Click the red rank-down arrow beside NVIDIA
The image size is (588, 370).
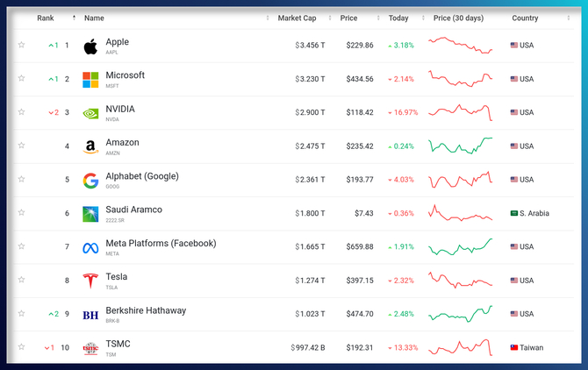(51, 113)
